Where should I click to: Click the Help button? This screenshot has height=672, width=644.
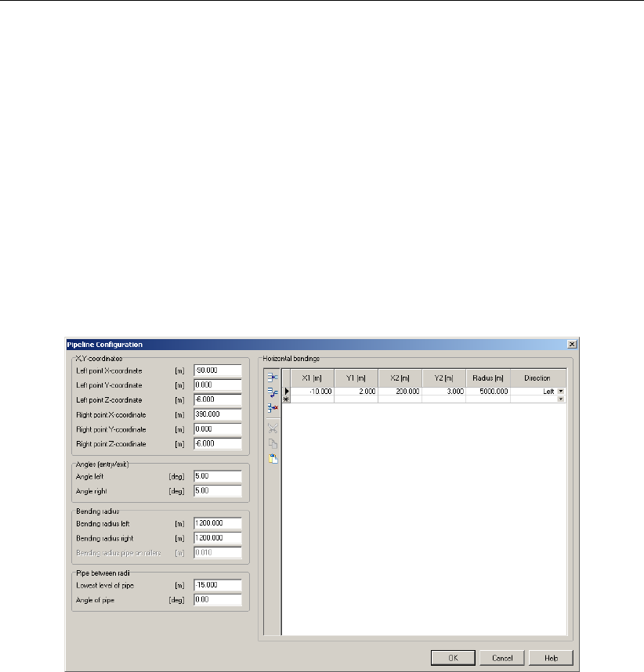coord(551,658)
